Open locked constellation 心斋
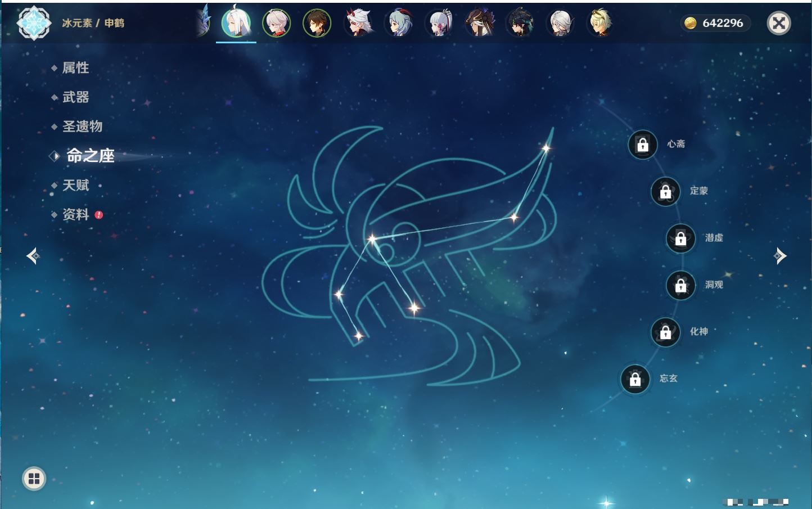The width and height of the screenshot is (812, 509). pyautogui.click(x=643, y=145)
